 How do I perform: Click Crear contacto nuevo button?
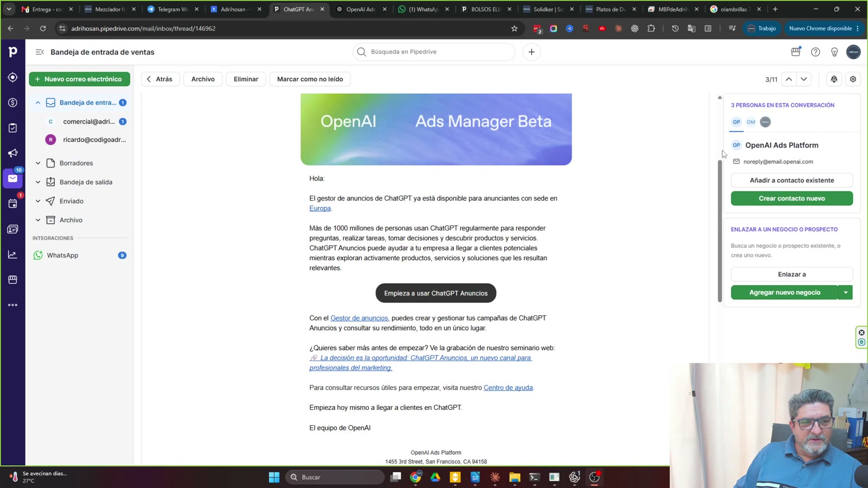792,198
